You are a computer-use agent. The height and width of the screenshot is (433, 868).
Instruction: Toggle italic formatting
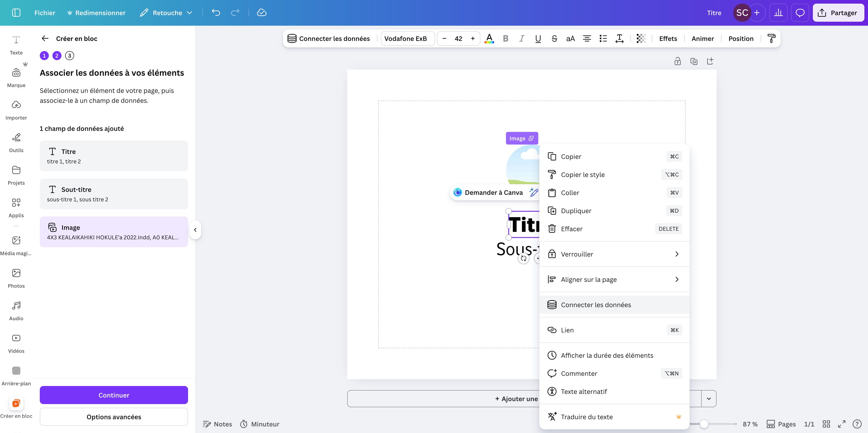pyautogui.click(x=522, y=38)
